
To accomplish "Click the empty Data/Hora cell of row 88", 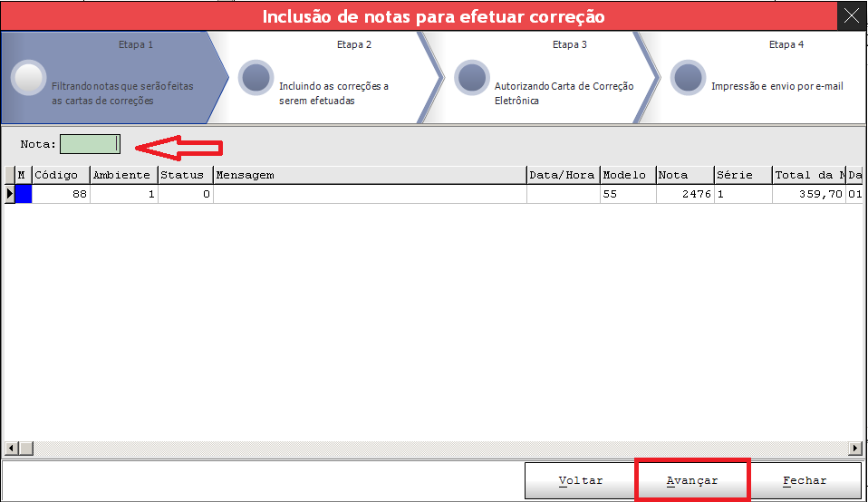I will coord(564,194).
